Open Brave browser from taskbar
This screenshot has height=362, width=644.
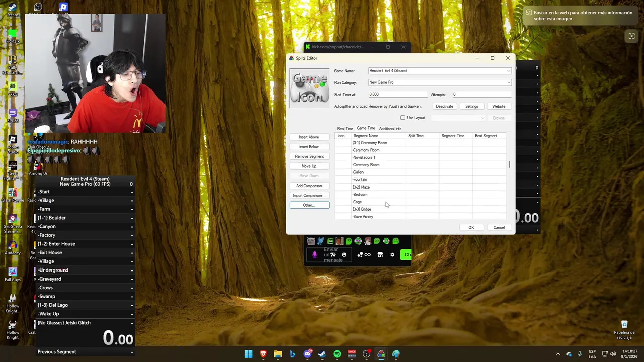pyautogui.click(x=263, y=354)
